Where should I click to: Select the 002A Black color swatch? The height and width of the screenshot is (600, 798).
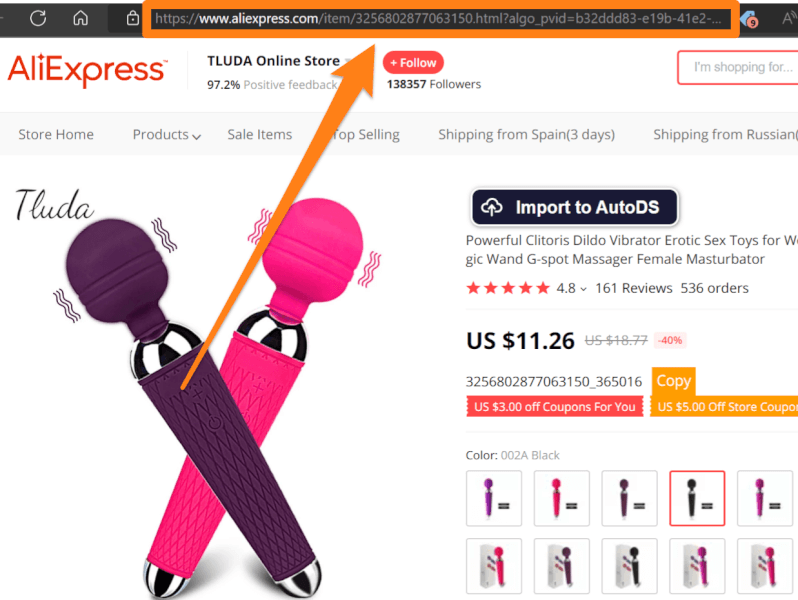point(697,498)
